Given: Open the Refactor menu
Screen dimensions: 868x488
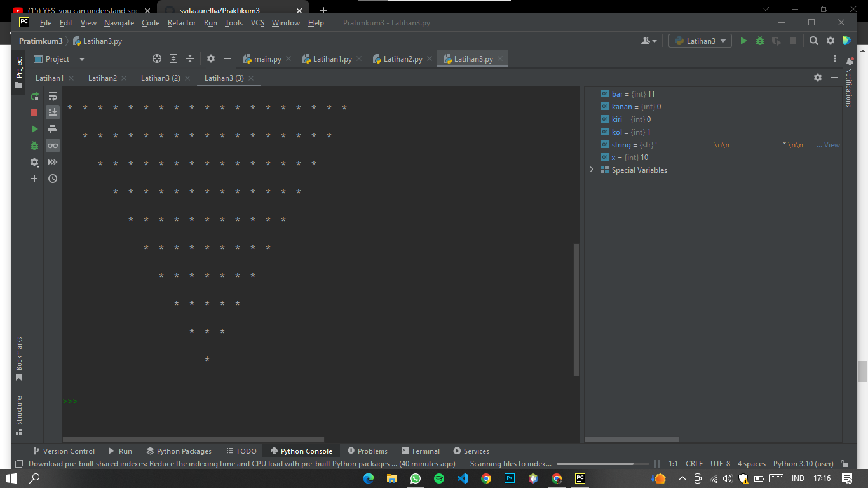Looking at the screenshot, I should [182, 22].
